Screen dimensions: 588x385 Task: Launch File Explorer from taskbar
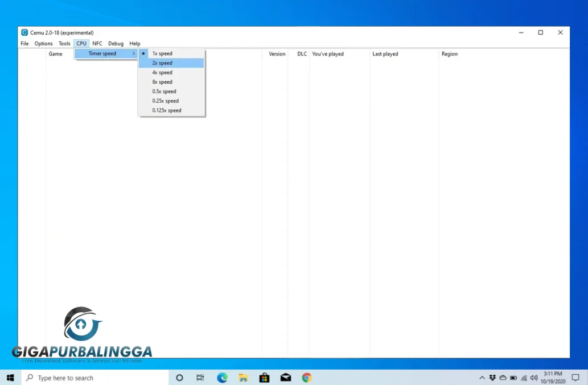(243, 378)
